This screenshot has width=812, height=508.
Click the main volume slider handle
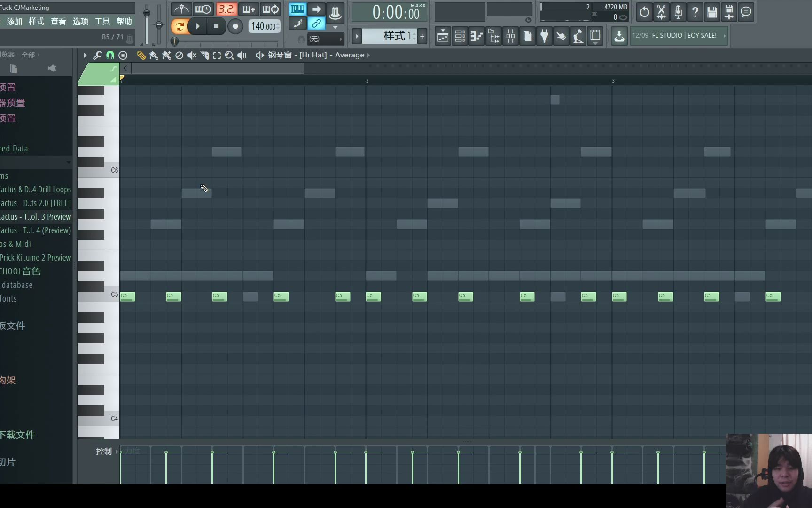(x=147, y=13)
